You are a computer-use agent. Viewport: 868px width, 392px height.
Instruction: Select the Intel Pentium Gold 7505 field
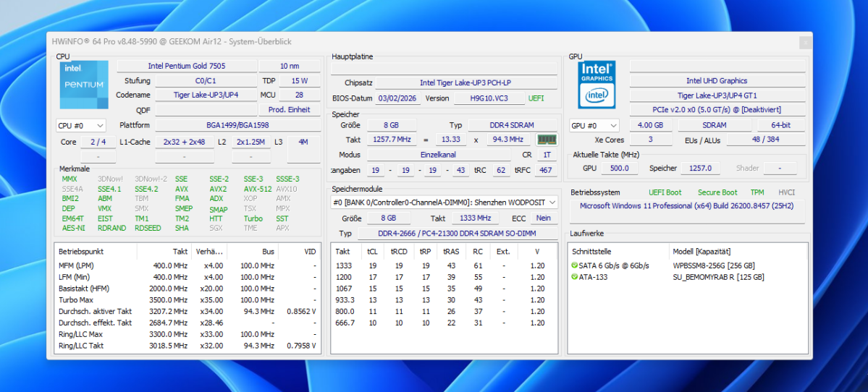187,66
